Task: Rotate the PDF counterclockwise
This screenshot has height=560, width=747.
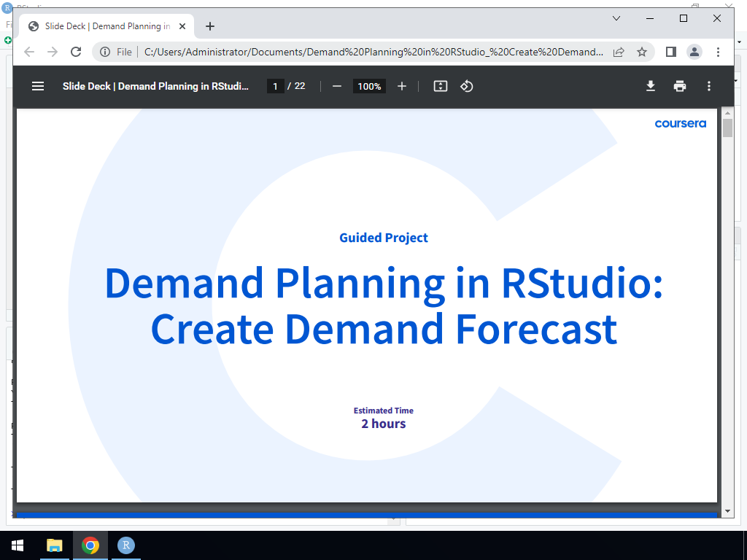Action: [467, 86]
